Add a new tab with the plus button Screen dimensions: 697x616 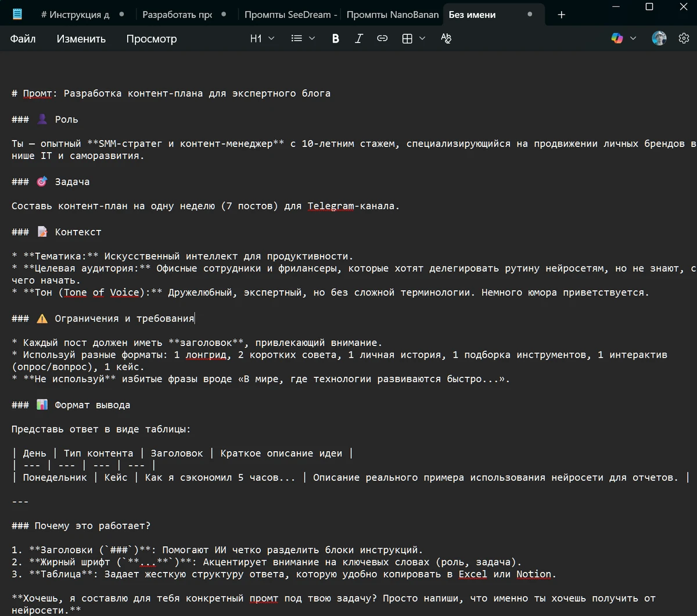tap(561, 15)
